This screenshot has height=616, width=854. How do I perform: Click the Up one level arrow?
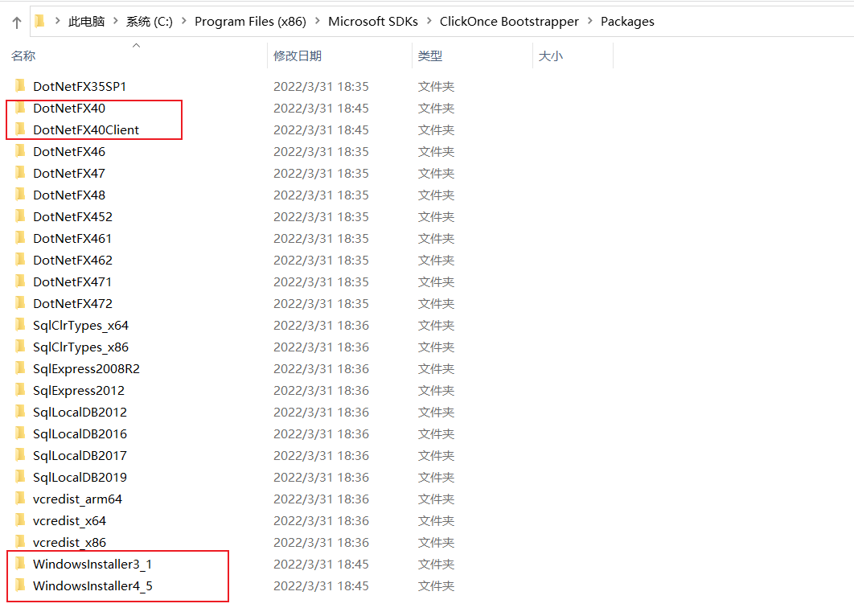coord(17,23)
